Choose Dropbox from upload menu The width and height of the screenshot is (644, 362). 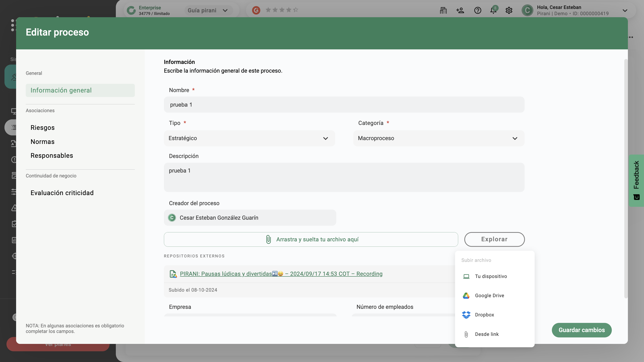(484, 315)
